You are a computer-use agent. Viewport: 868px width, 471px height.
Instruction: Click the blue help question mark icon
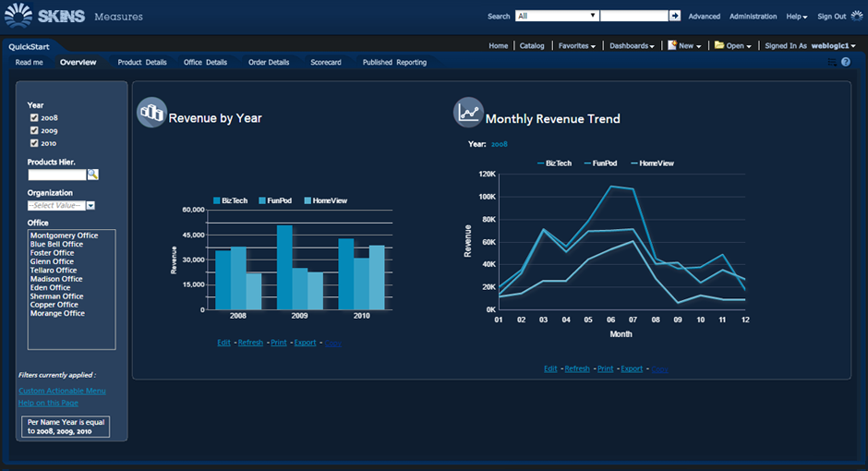[x=845, y=62]
